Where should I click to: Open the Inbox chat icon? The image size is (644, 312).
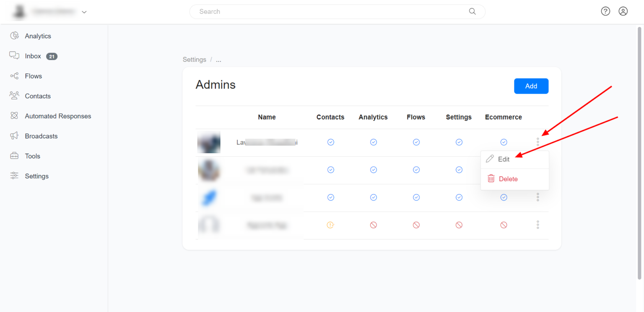[14, 56]
